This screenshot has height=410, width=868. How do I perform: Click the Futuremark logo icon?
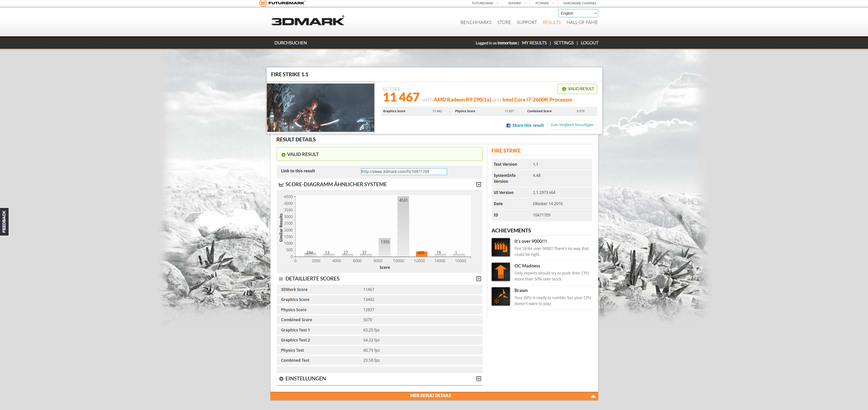[x=263, y=3]
